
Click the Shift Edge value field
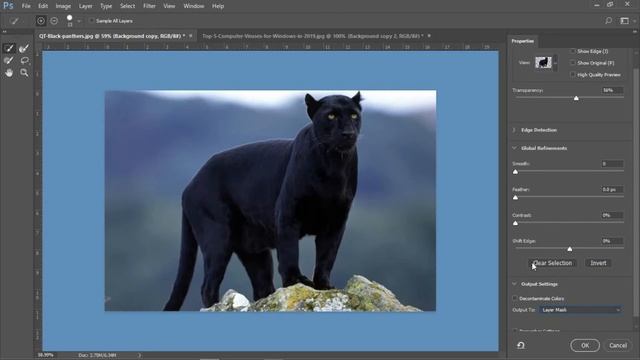pos(612,241)
